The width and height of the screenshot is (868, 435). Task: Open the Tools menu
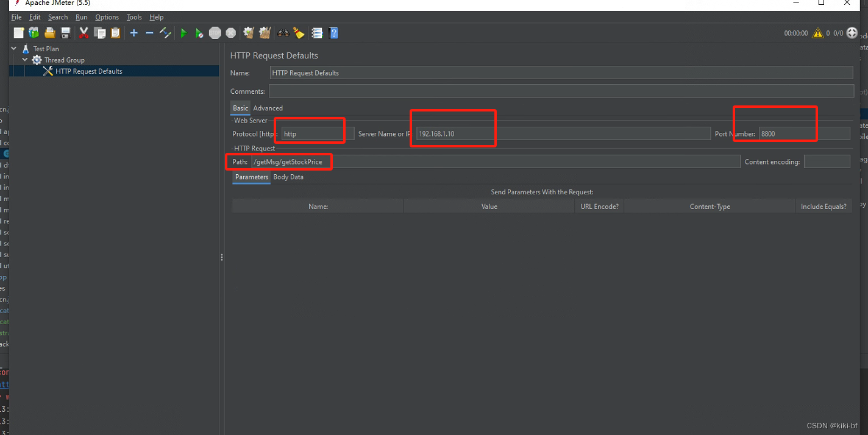point(134,17)
